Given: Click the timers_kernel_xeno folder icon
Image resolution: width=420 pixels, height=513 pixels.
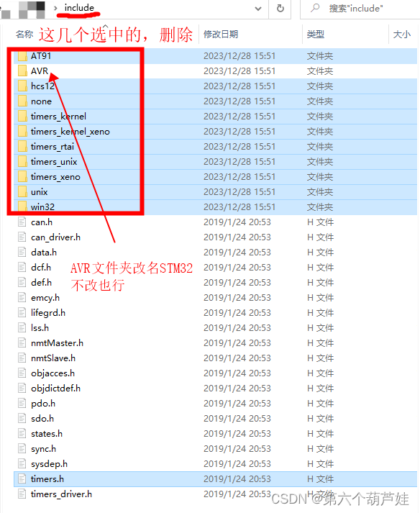Looking at the screenshot, I should tap(22, 131).
